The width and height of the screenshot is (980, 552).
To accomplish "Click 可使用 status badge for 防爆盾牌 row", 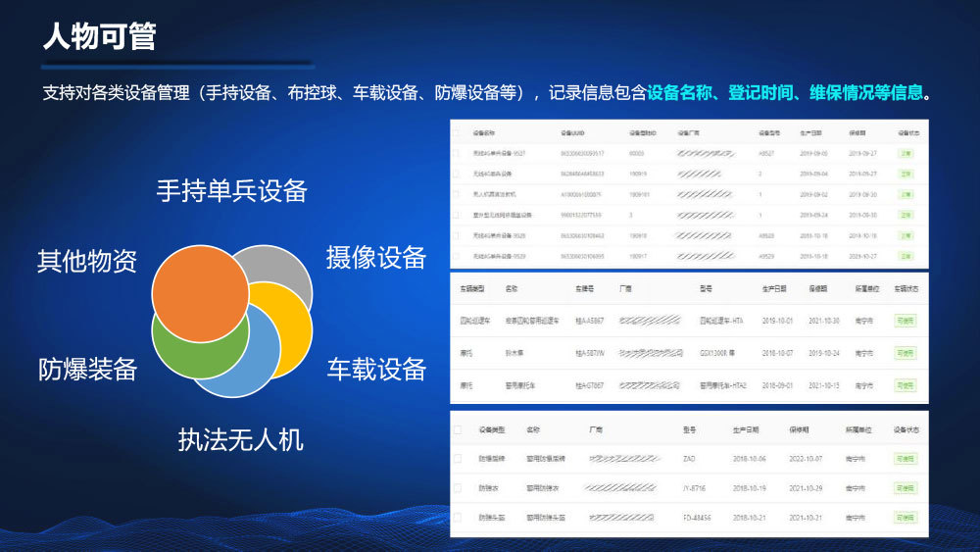I will click(905, 458).
